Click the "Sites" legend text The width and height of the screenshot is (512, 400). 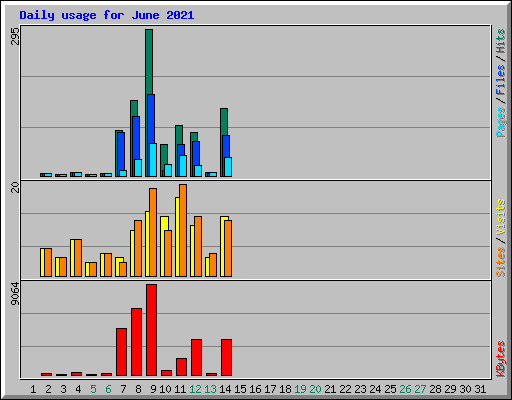(500, 262)
